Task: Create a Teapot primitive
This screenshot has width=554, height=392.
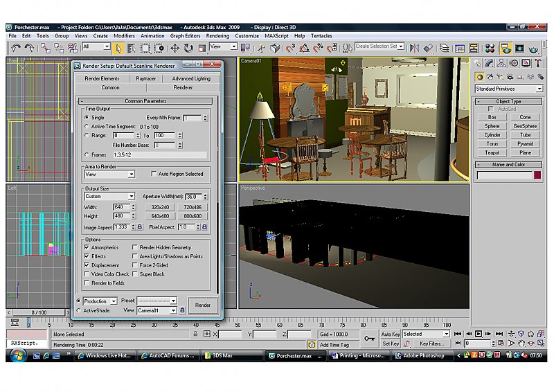Action: click(x=492, y=152)
